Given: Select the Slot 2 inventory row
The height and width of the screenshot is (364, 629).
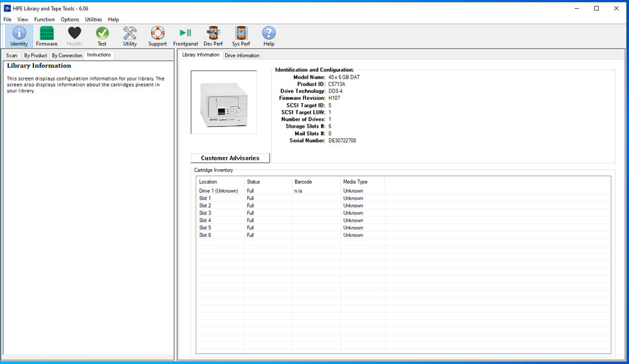Looking at the screenshot, I should (403, 206).
